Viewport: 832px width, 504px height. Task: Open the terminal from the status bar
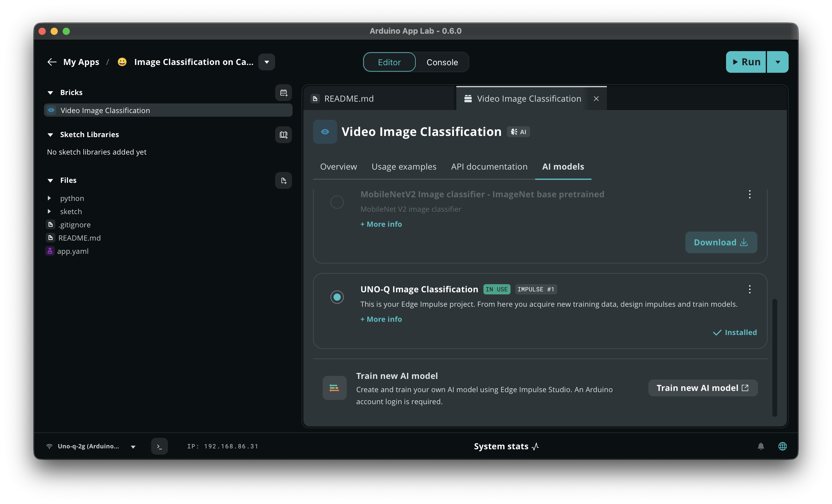point(159,446)
